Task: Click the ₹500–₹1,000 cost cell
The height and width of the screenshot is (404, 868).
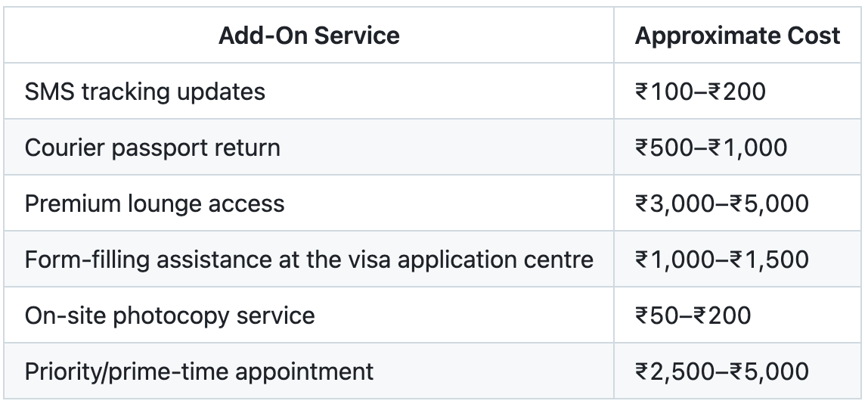Action: (711, 147)
